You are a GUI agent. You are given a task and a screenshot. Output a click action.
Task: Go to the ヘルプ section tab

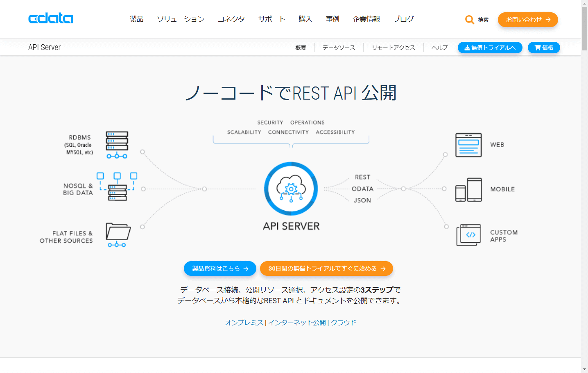(x=440, y=48)
